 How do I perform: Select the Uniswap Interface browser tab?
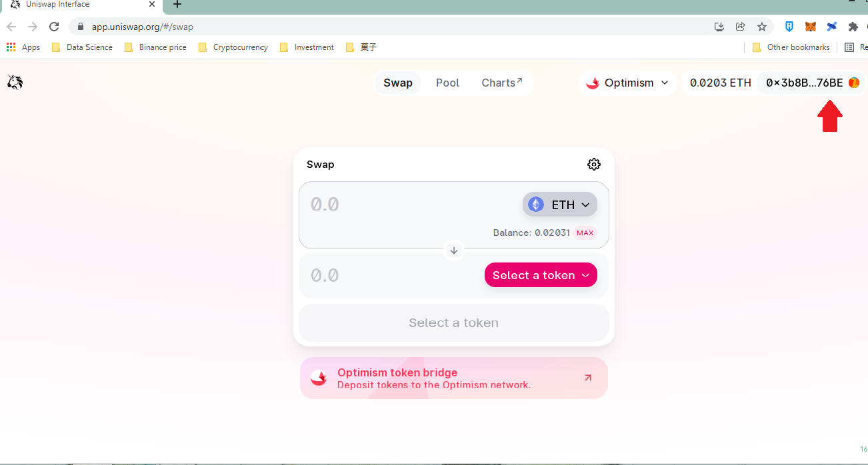[x=81, y=5]
